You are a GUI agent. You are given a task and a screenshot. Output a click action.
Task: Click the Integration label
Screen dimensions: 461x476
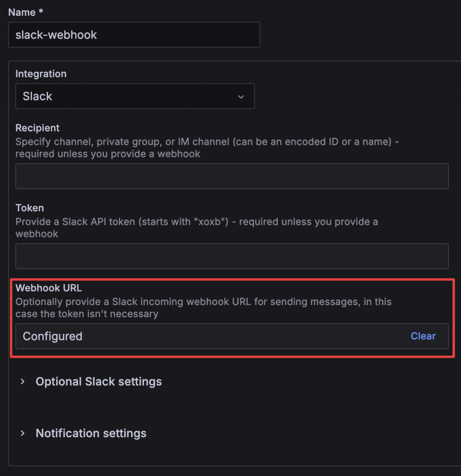41,74
